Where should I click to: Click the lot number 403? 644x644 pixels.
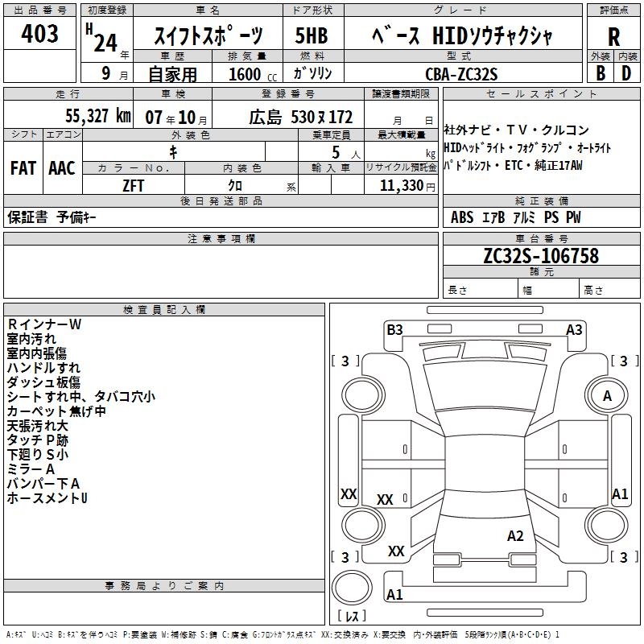[x=39, y=33]
